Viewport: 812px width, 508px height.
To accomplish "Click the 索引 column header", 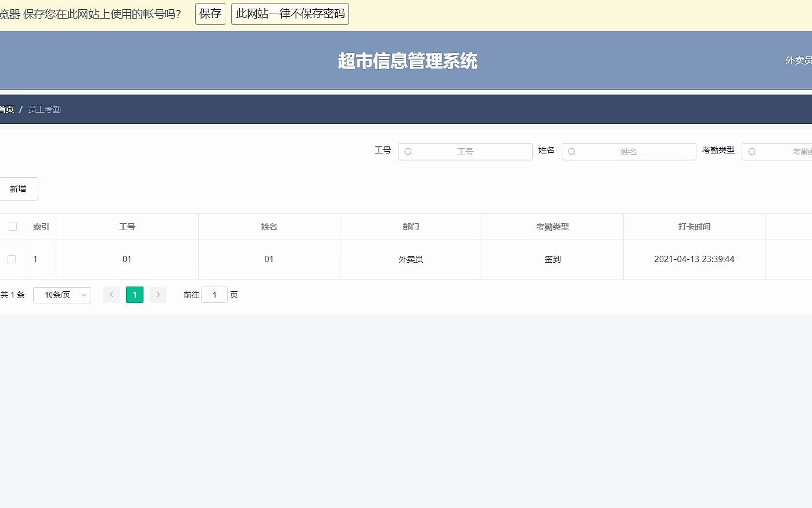I will tap(41, 227).
